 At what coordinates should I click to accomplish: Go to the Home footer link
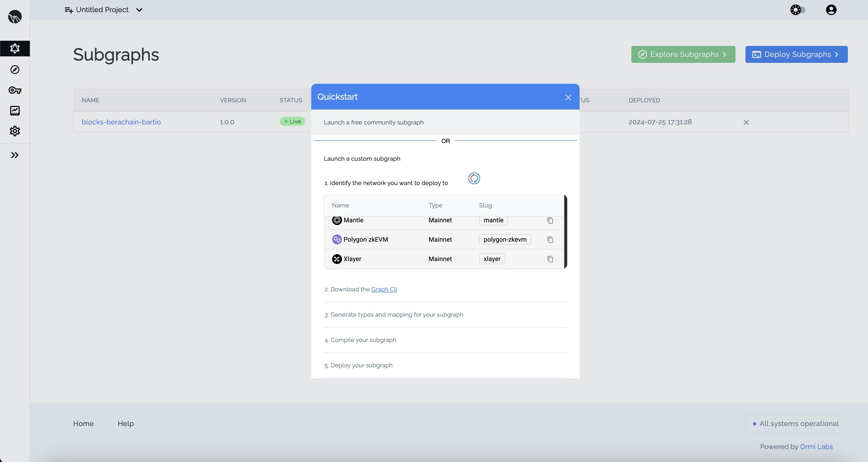[83, 423]
